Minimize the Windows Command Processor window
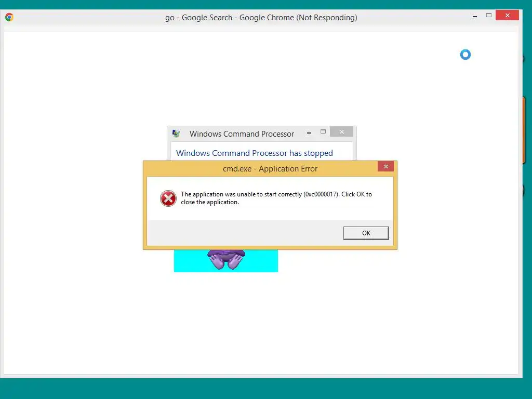Viewport: 532px width, 399px height. coord(309,133)
